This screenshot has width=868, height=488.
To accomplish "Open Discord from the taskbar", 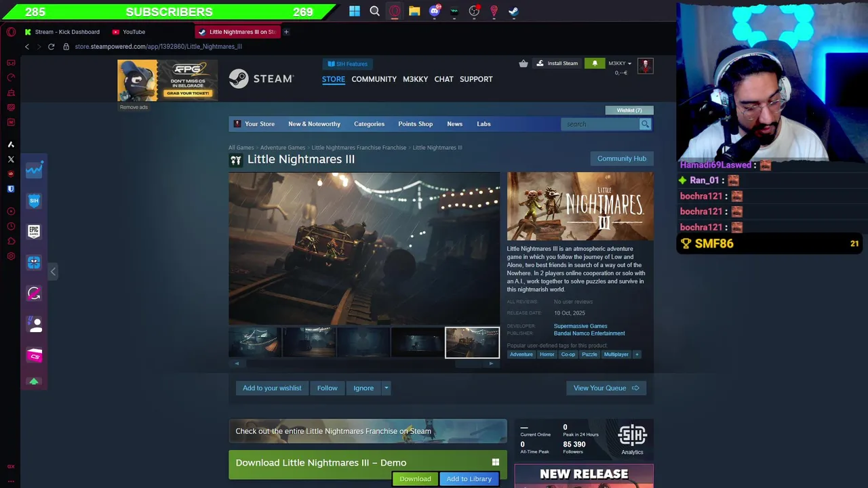I will 435,11.
